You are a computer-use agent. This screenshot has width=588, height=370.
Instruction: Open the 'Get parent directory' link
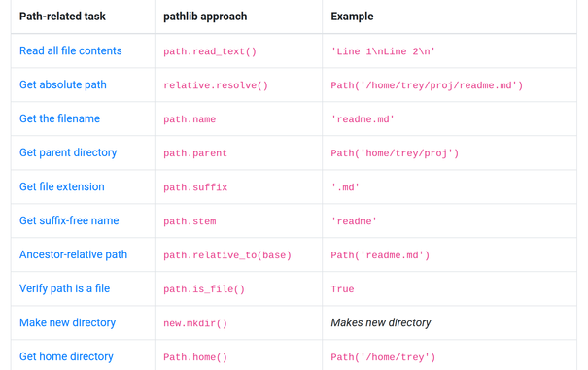[x=68, y=152]
